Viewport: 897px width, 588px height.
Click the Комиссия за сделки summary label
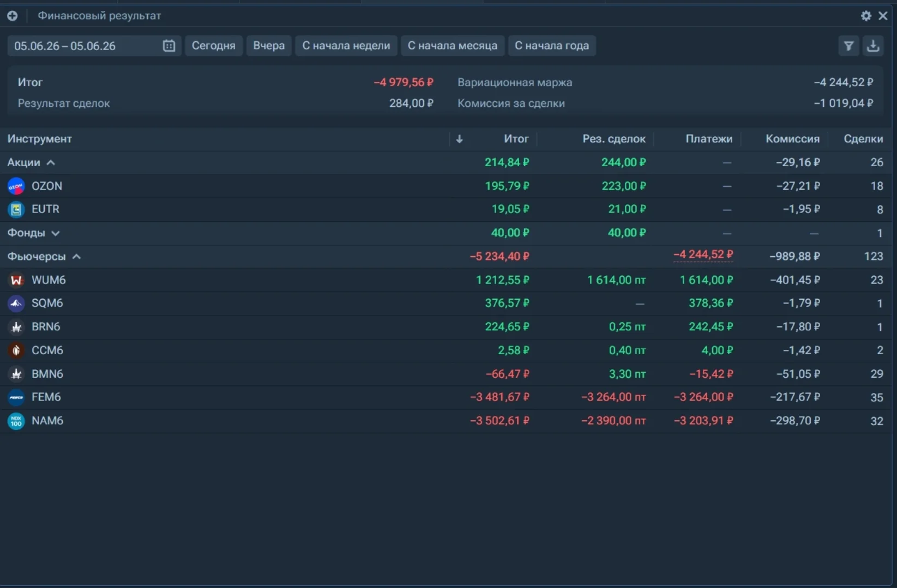tap(511, 104)
